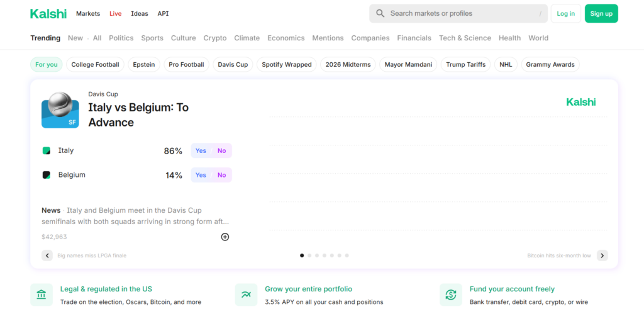Switch to the Politics category tab

[121, 38]
